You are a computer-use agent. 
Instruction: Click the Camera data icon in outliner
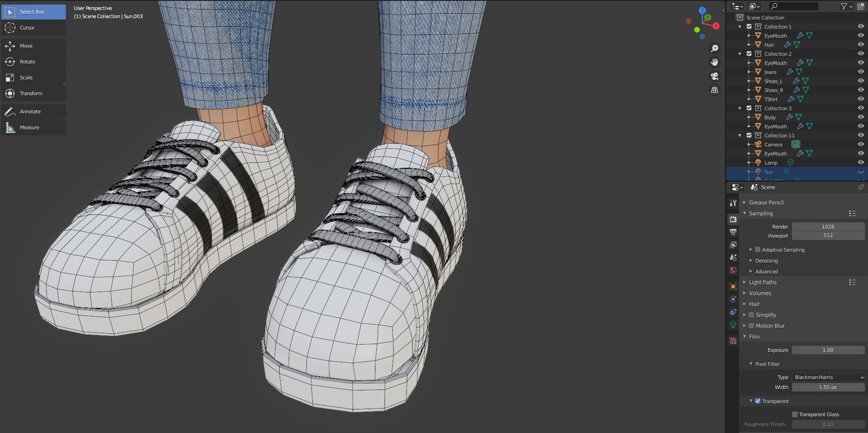tap(795, 144)
